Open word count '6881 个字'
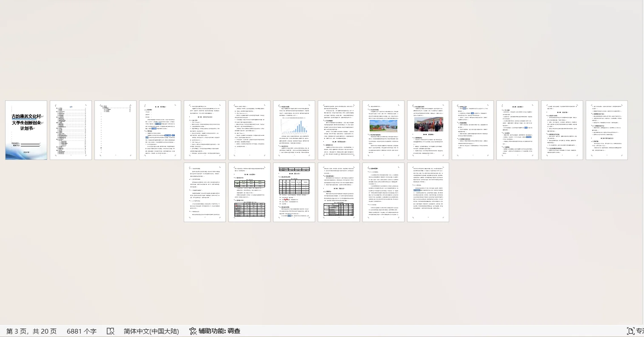 tap(82, 331)
